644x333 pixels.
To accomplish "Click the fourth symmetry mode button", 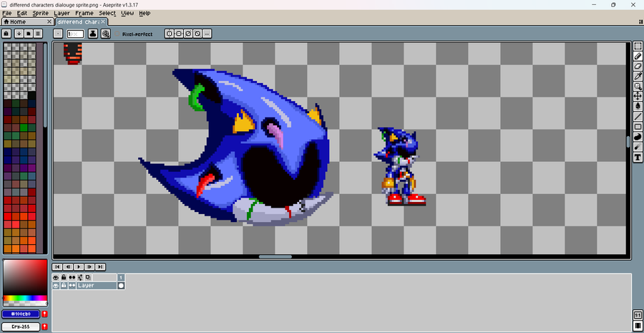I will tap(197, 34).
